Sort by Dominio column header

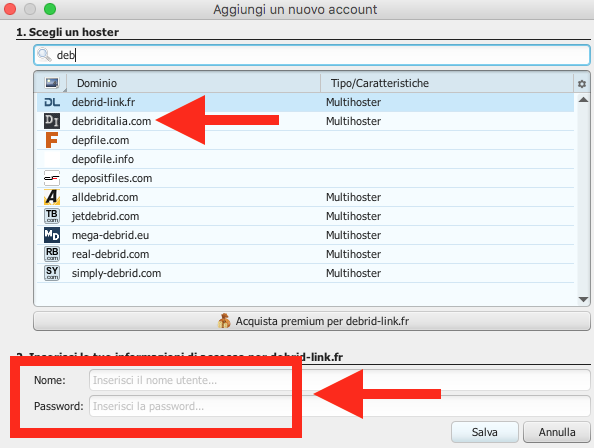click(193, 83)
